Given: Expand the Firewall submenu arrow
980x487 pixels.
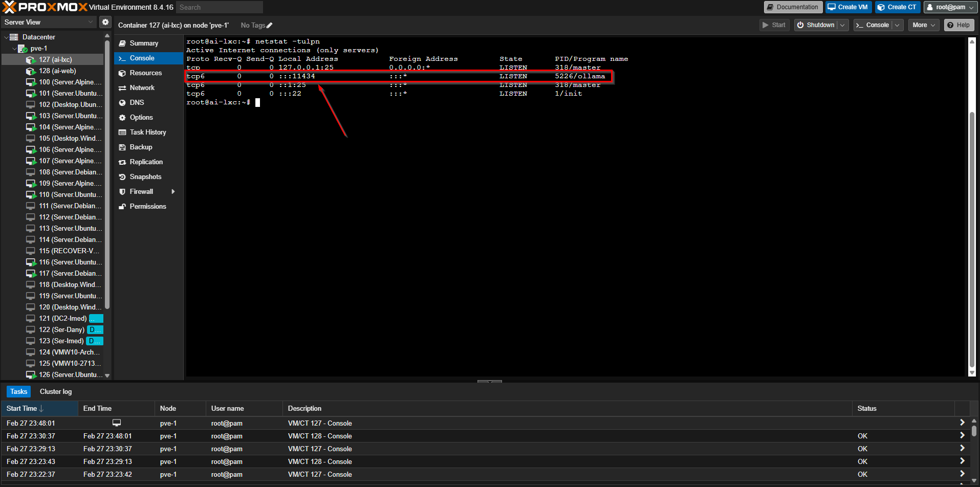Looking at the screenshot, I should pos(173,191).
